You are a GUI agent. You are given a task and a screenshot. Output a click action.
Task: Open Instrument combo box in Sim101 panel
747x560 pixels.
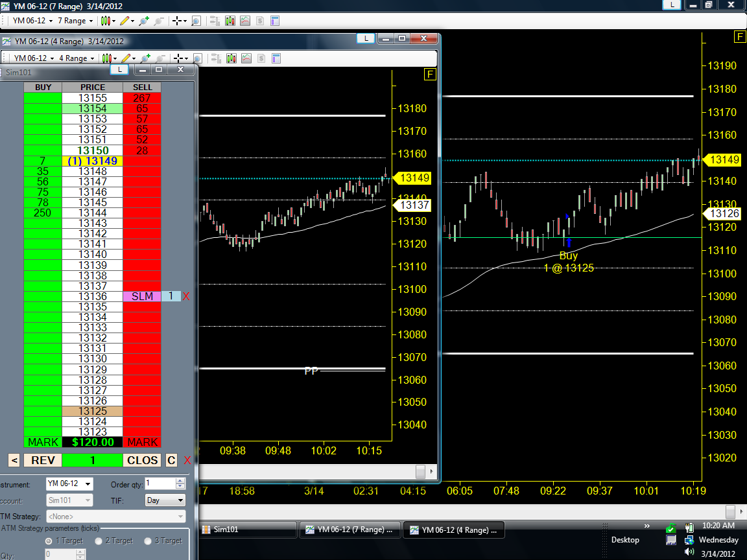(69, 484)
